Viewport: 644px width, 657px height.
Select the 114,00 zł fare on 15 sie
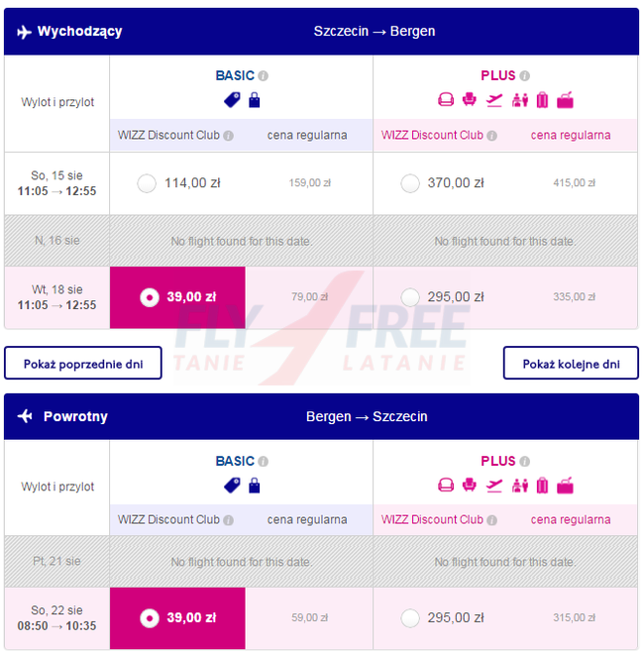[x=147, y=183]
